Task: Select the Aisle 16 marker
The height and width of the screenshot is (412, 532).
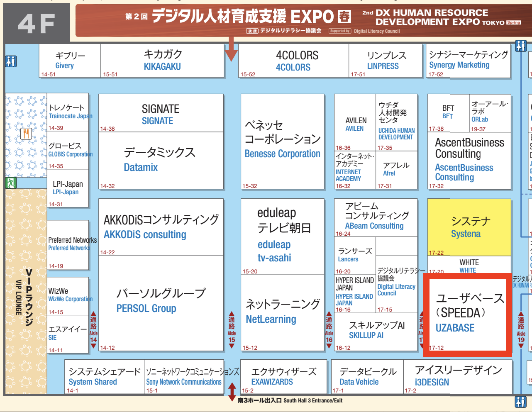Action: 329,330
